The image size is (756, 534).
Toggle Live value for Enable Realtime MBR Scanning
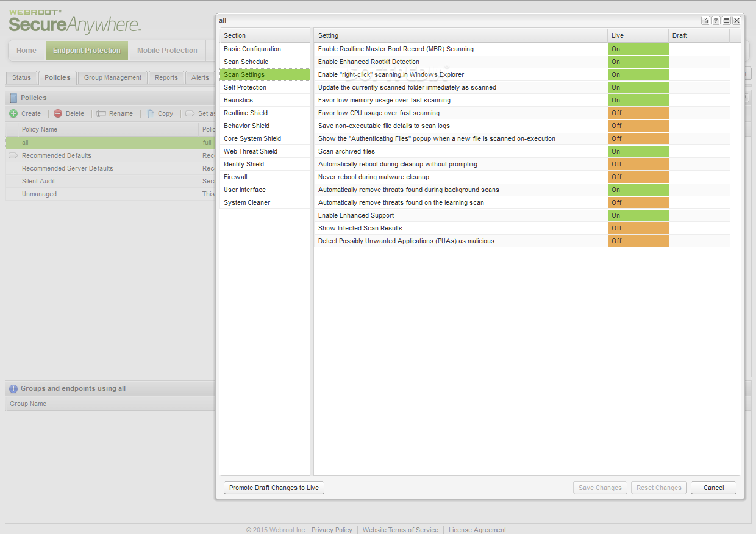638,49
